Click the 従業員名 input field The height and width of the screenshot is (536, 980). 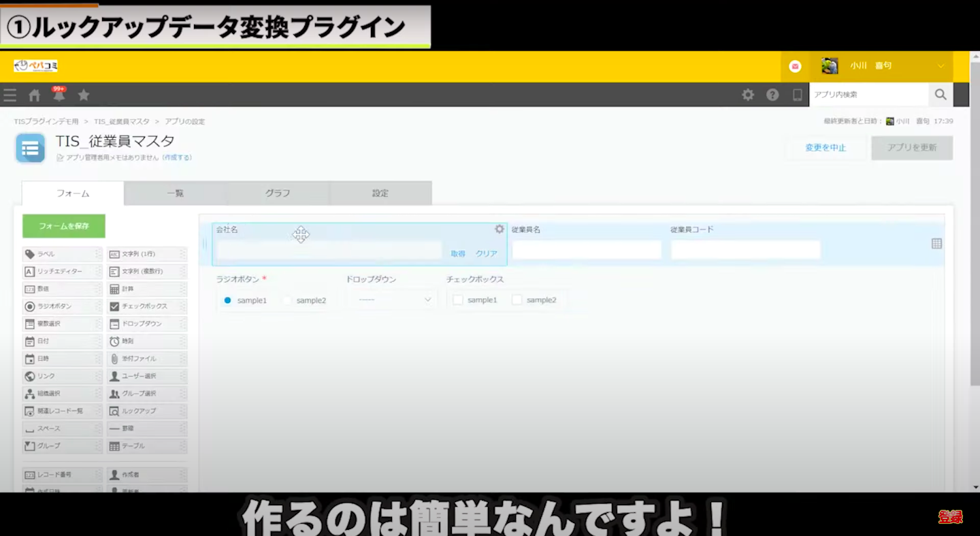pos(587,250)
